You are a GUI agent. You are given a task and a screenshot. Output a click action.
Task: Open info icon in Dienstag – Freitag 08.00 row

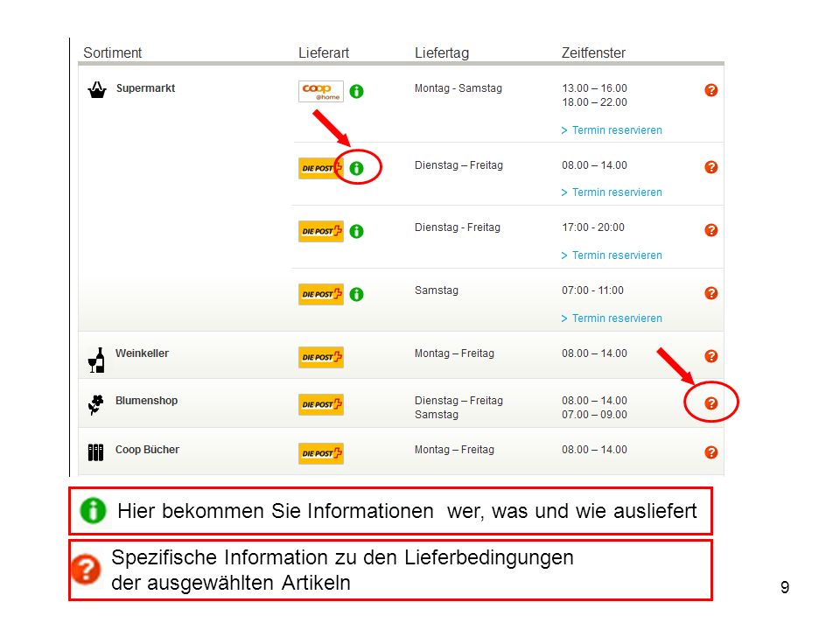point(356,168)
